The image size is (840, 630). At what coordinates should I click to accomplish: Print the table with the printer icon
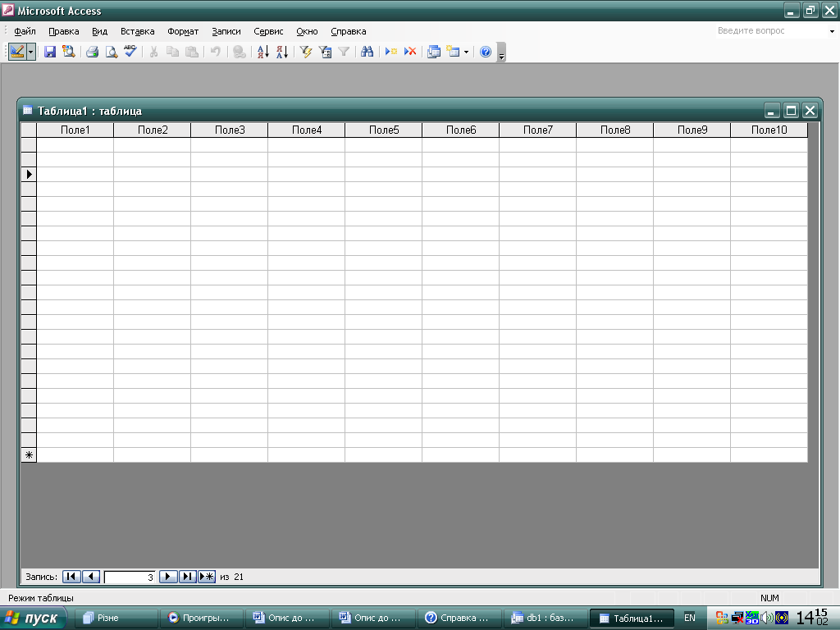click(x=92, y=52)
